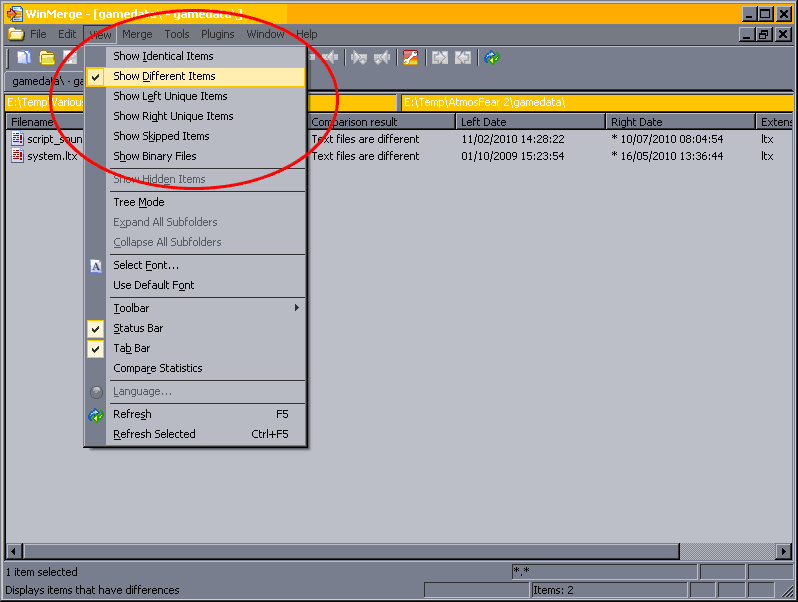
Task: Click the folder document icon left of File
Action: [x=16, y=34]
